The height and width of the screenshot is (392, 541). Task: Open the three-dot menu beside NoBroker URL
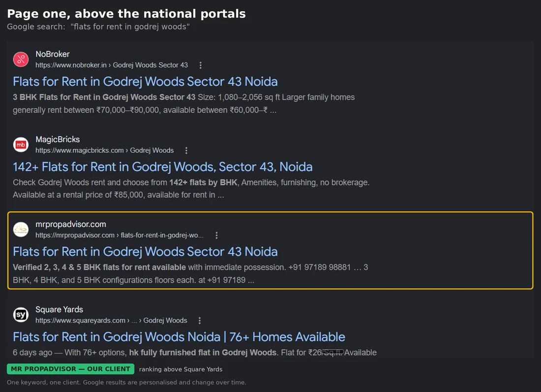coord(201,65)
